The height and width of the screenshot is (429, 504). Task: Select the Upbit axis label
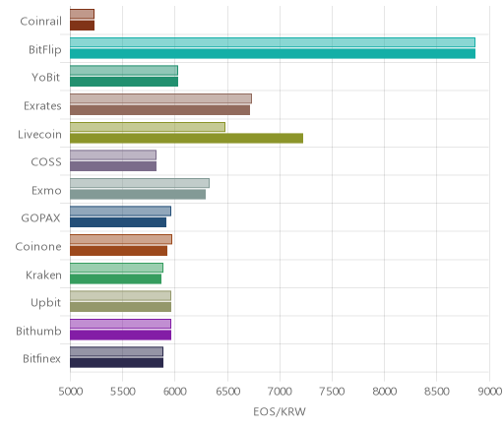pyautogui.click(x=45, y=303)
